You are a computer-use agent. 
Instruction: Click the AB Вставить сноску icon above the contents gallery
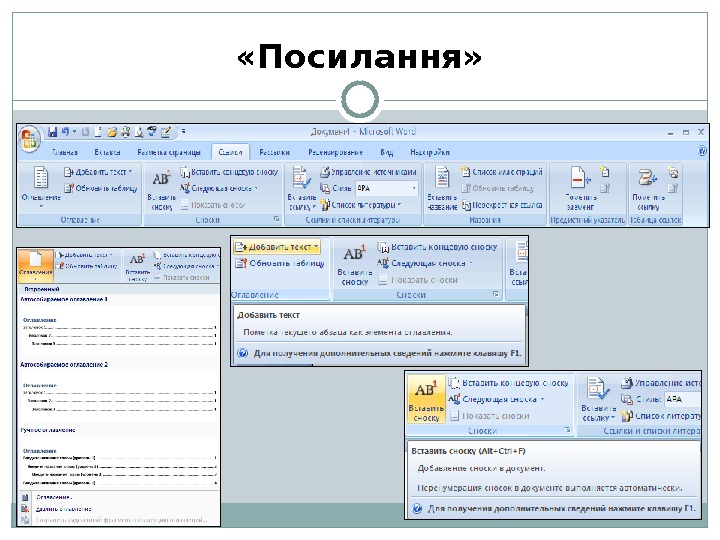click(x=137, y=260)
